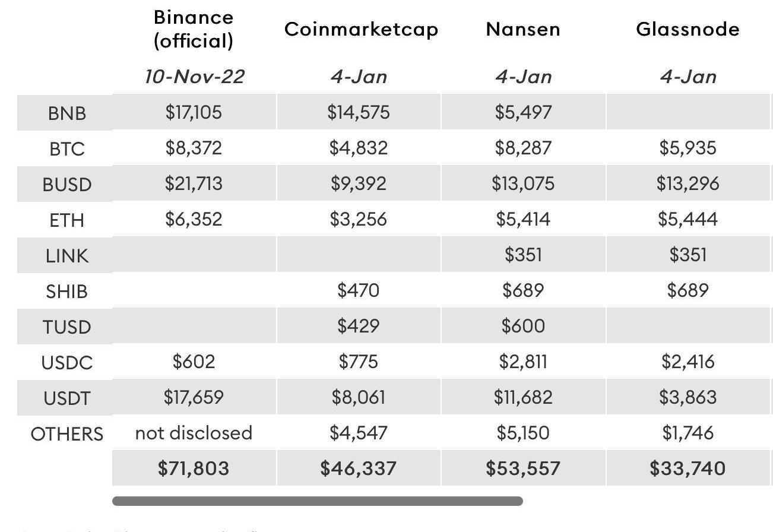Select the ETH row label

(x=66, y=220)
